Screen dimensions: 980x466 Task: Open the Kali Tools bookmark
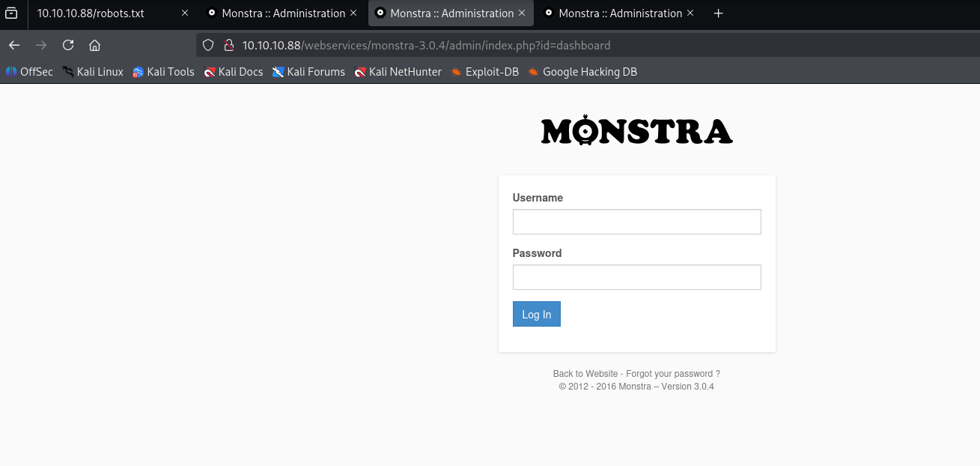coord(163,72)
